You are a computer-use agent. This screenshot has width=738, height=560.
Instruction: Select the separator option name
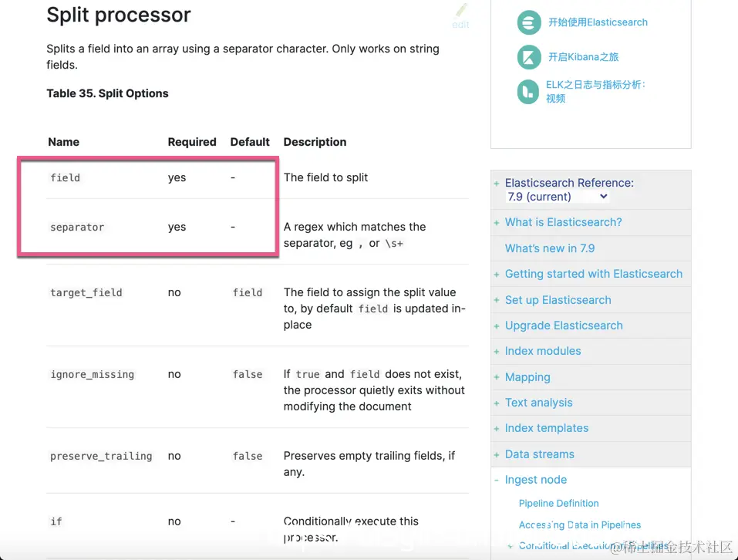(77, 227)
